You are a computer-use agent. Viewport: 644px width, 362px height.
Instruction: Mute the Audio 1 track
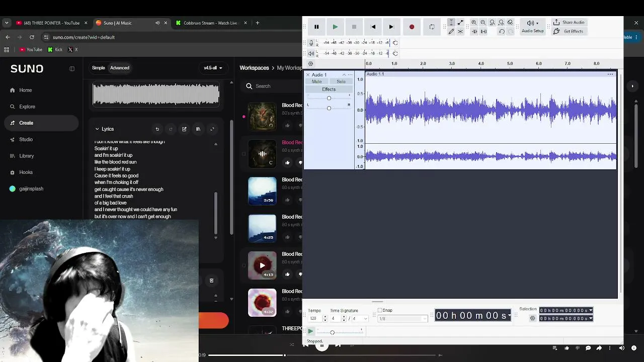pyautogui.click(x=316, y=81)
